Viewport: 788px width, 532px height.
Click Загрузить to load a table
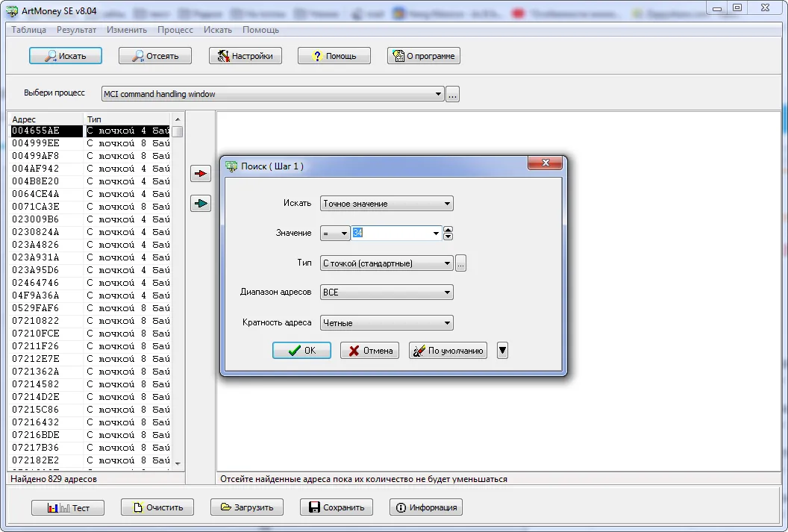click(247, 507)
